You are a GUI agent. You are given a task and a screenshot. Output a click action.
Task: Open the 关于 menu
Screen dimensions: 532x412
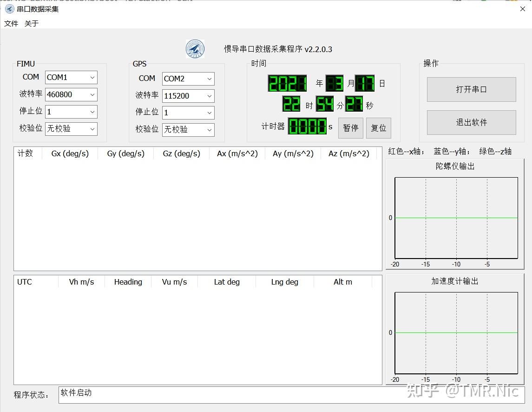[32, 23]
